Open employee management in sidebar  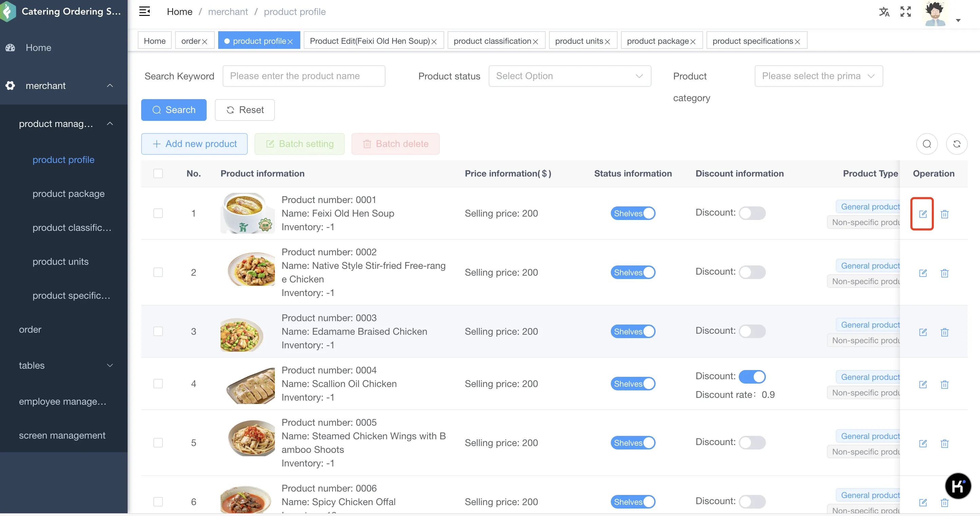point(63,402)
